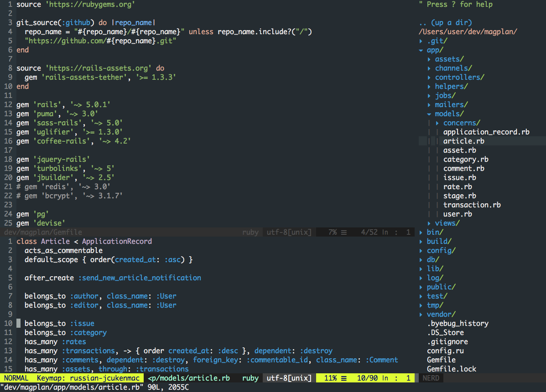Select transaction.rb in the models folder

coord(472,205)
